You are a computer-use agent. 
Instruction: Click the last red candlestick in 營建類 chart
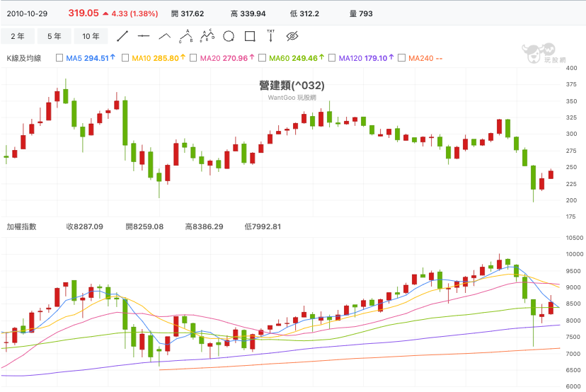pos(551,174)
